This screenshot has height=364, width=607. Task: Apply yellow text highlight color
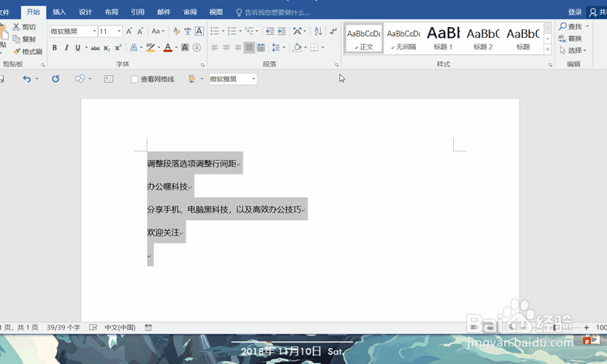point(151,48)
